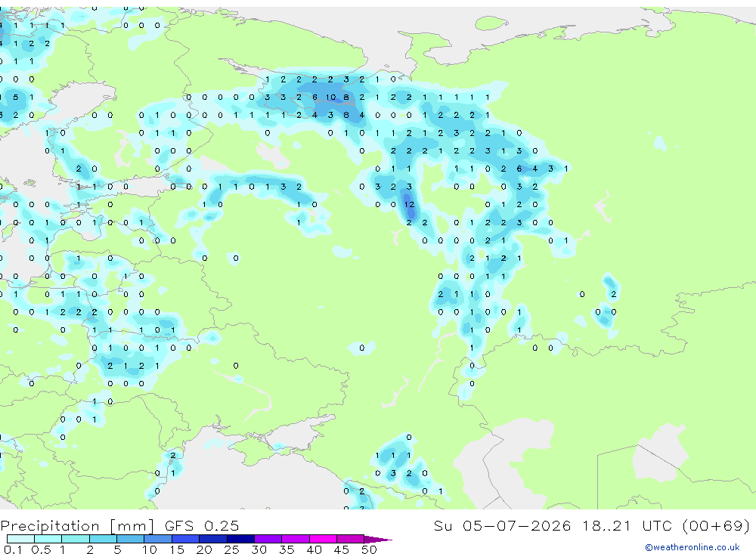Click the 0.1 to 0.5 mm legend swatch

coord(20,539)
